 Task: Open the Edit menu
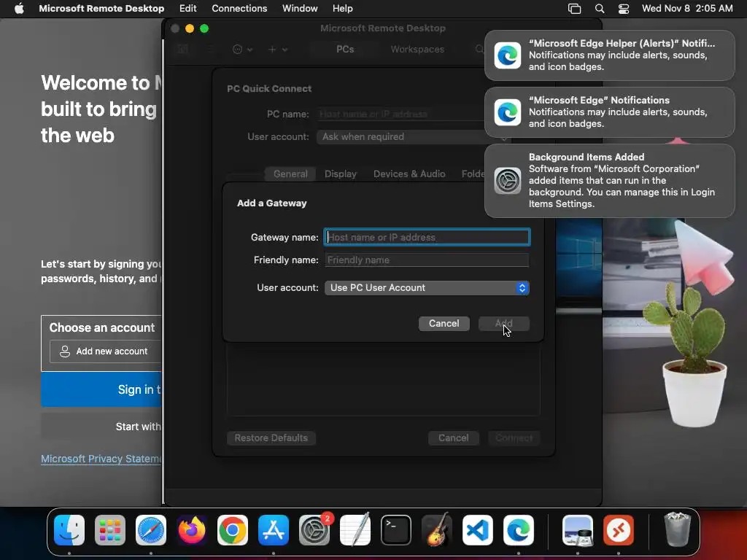(187, 9)
